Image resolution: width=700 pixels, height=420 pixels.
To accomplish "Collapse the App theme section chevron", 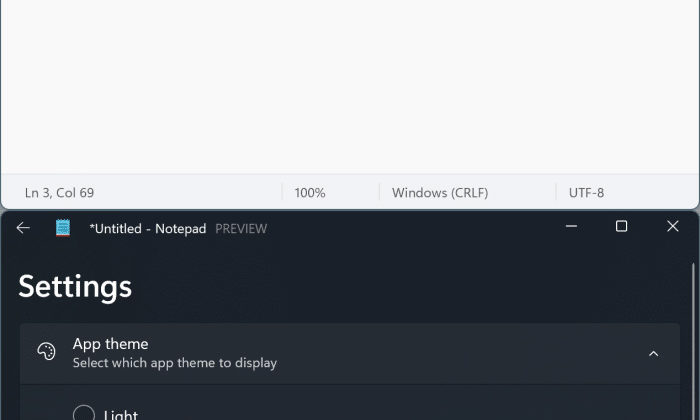I will [x=654, y=354].
